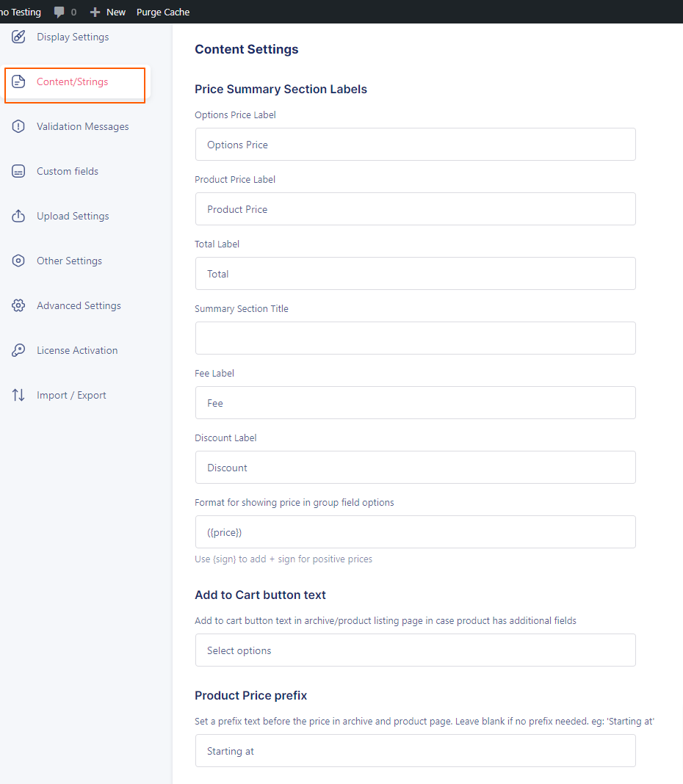Click into the empty Summary Section Title field
Screen dimensions: 683x784
click(415, 338)
